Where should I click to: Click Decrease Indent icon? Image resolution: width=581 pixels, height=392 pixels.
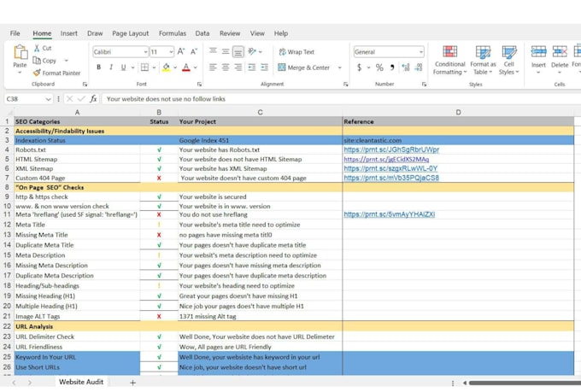251,67
